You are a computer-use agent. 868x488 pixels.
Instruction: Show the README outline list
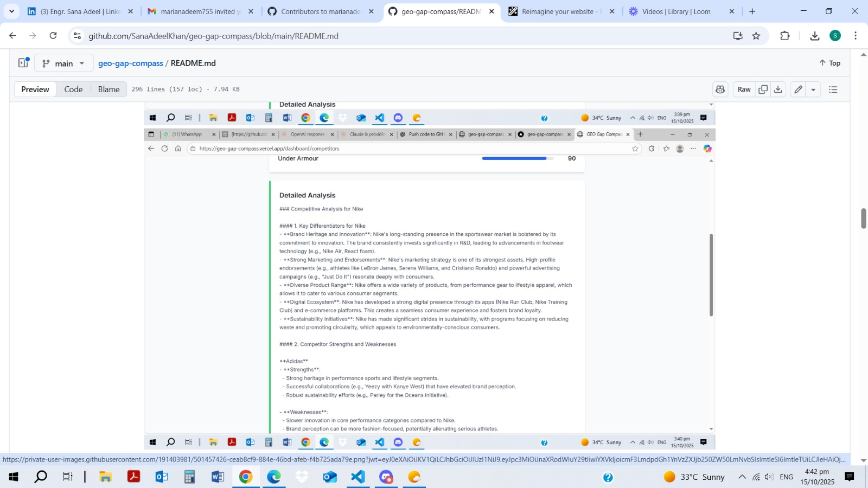(x=833, y=89)
